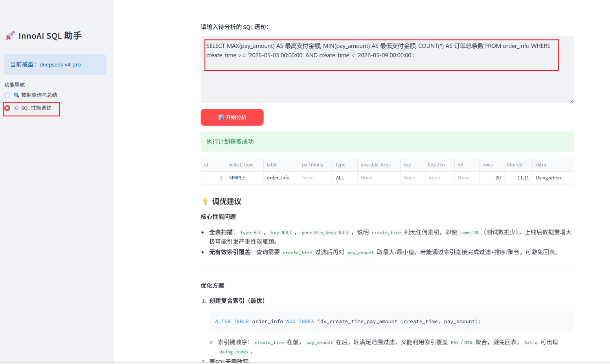The height and width of the screenshot is (364, 610).
Task: Click the 创建复合索引（最优） item
Action: [238, 301]
